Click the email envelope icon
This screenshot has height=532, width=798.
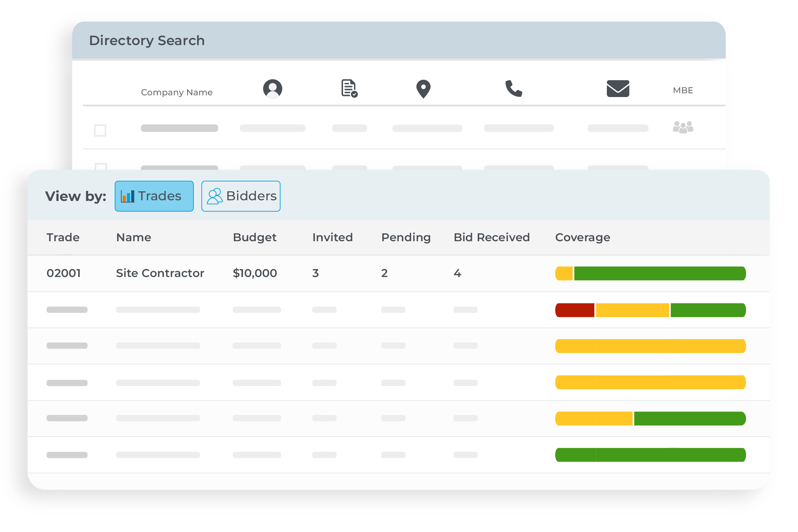pyautogui.click(x=618, y=89)
